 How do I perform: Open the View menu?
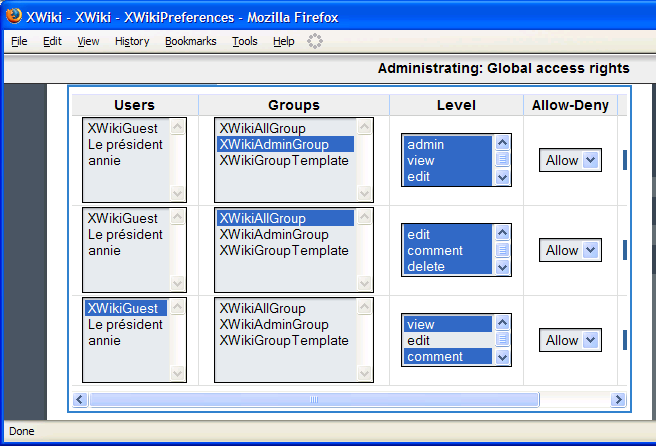click(88, 41)
